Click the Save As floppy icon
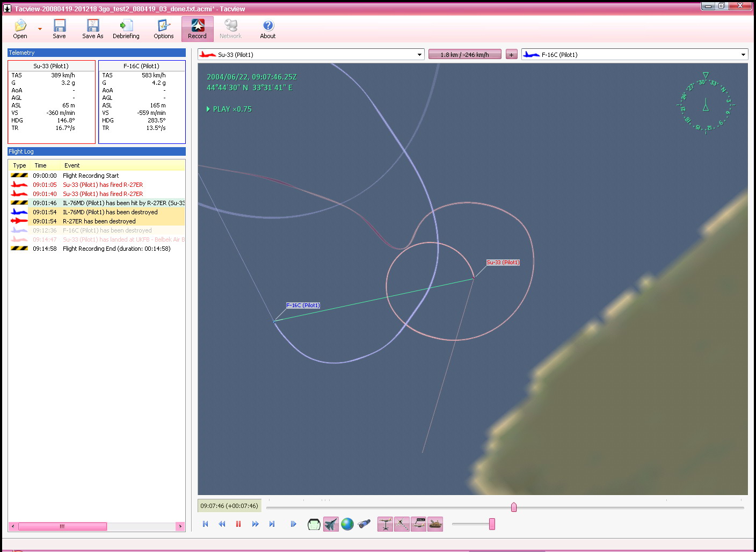 point(92,29)
